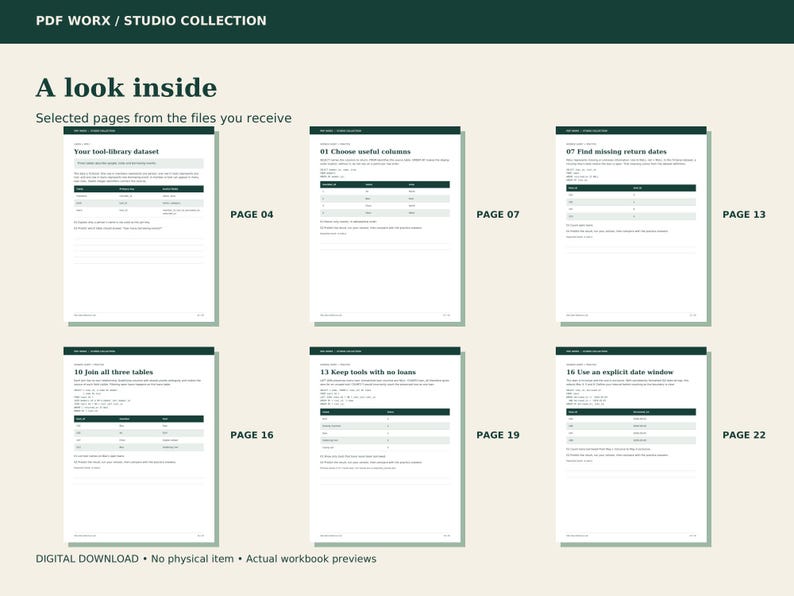794x596 pixels.
Task: Open the Page 16 Join all three tables thumbnail
Action: [139, 445]
